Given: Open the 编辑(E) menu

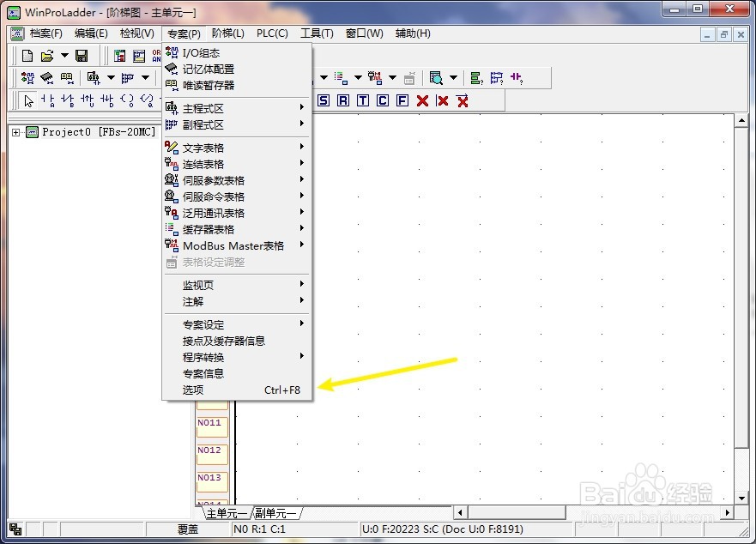Looking at the screenshot, I should coord(91,33).
